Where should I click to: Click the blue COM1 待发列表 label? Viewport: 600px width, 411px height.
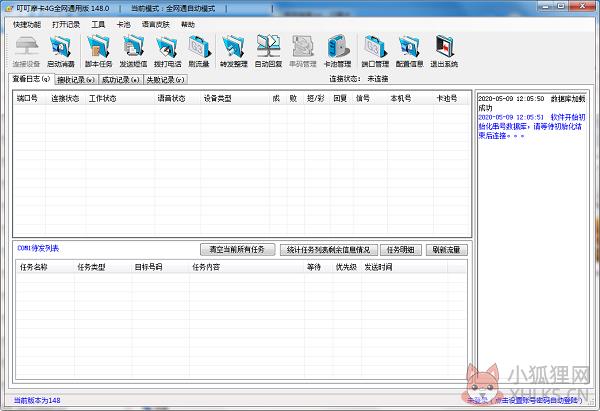(38, 248)
